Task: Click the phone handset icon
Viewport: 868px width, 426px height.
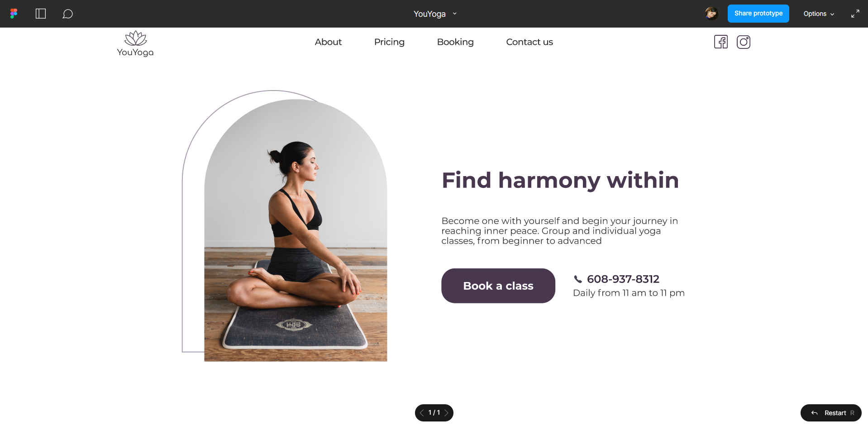Action: tap(578, 279)
